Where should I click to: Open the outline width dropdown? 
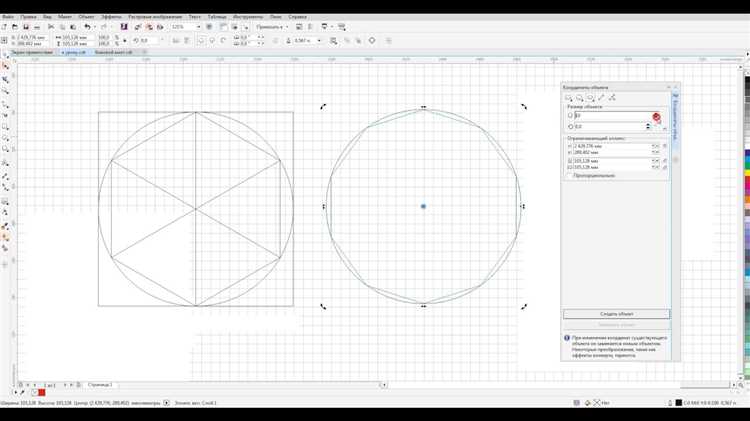319,41
